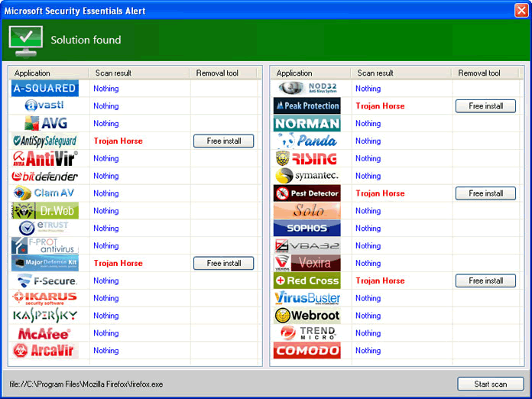Click Free install for Peak Protection
Image resolution: width=532 pixels, height=399 pixels.
485,105
